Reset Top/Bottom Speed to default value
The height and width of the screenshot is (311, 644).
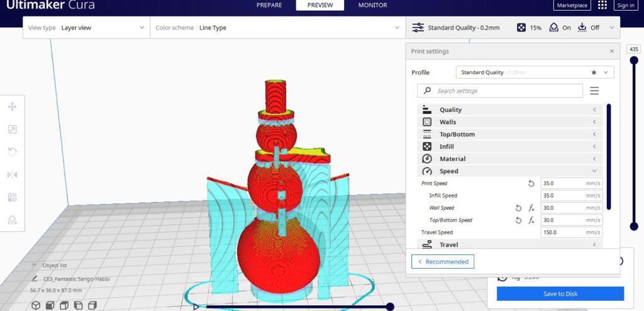(x=518, y=220)
